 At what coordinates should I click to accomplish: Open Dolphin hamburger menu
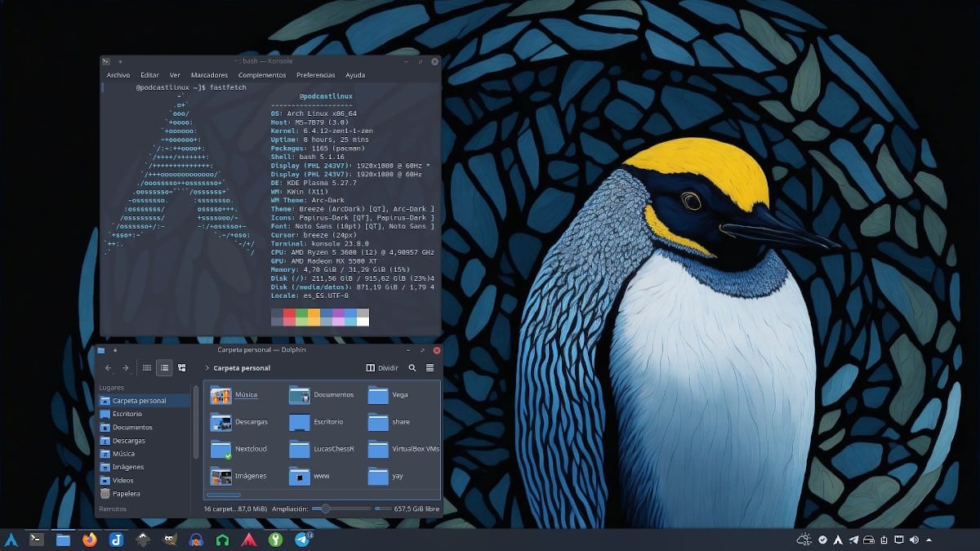click(x=430, y=368)
